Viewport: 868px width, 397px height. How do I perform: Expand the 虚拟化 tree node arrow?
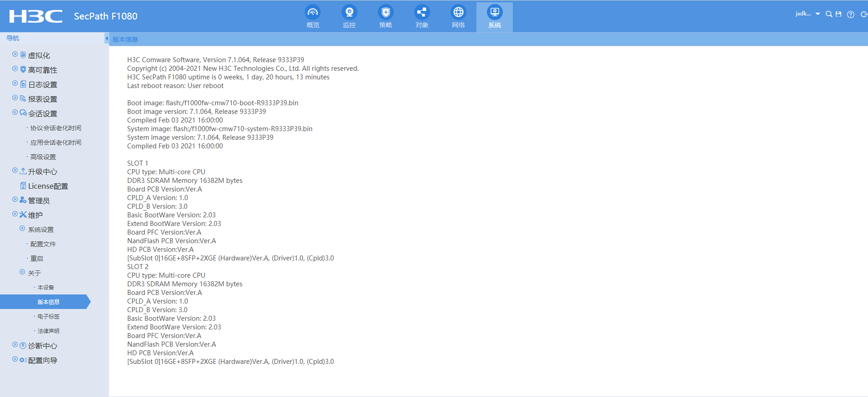[x=15, y=54]
